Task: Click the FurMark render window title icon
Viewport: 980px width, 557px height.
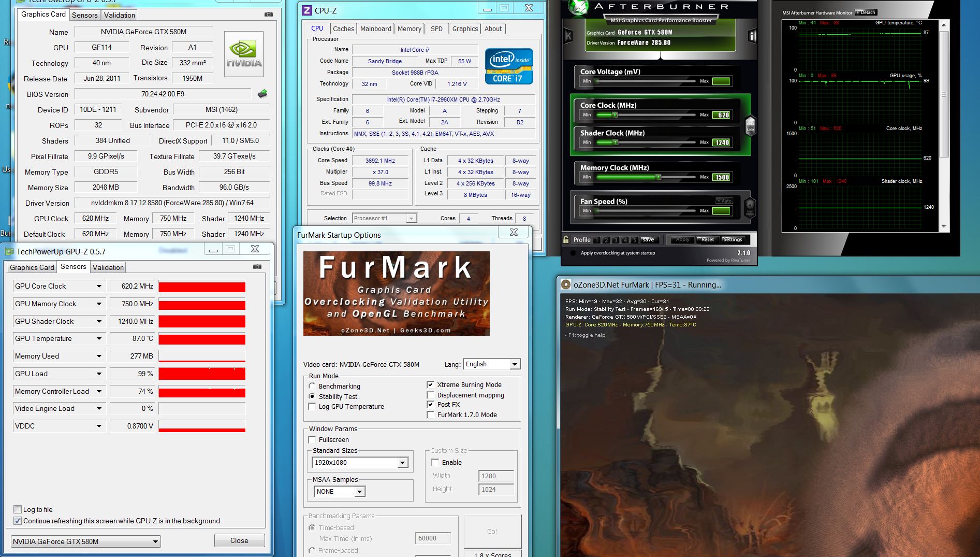Action: coord(566,284)
